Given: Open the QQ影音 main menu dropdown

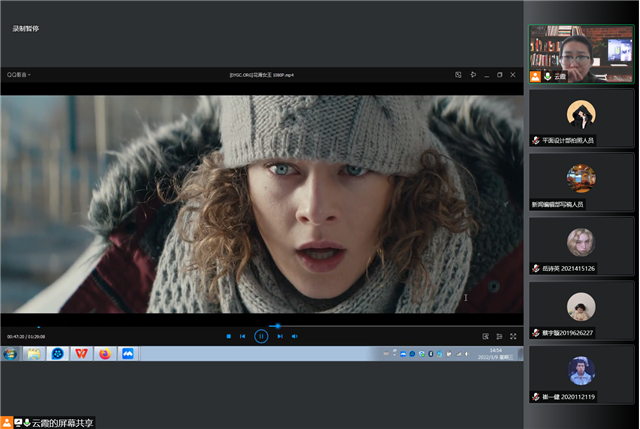Looking at the screenshot, I should pos(19,75).
